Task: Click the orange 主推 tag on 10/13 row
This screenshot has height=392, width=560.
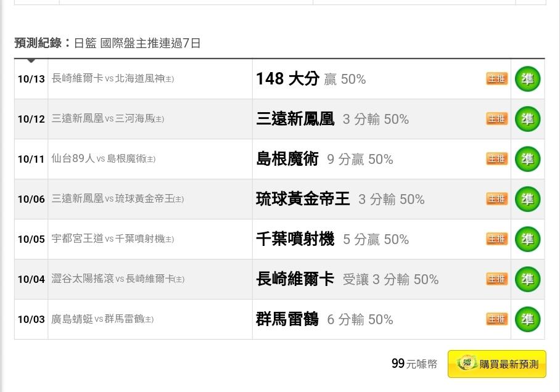Action: [497, 78]
